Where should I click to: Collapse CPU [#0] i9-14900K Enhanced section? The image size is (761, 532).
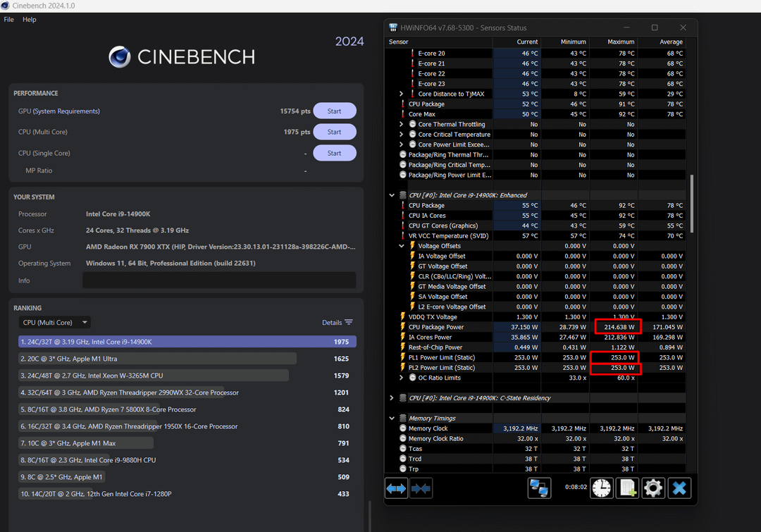pyautogui.click(x=392, y=195)
